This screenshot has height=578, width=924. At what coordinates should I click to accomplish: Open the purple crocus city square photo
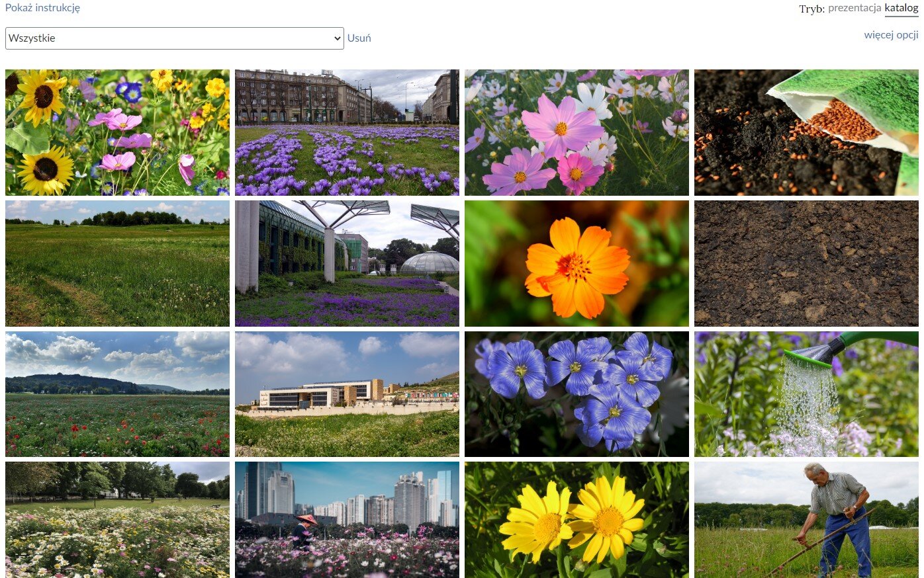coord(347,132)
